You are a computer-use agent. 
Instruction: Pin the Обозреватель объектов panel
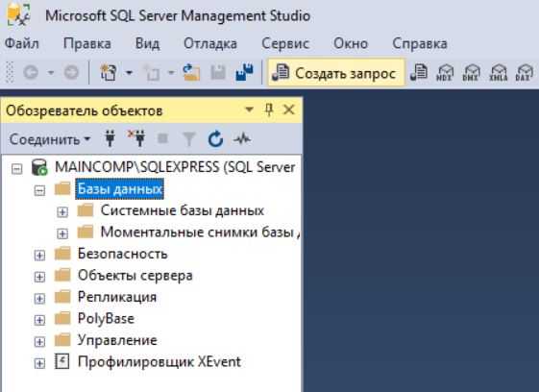269,110
